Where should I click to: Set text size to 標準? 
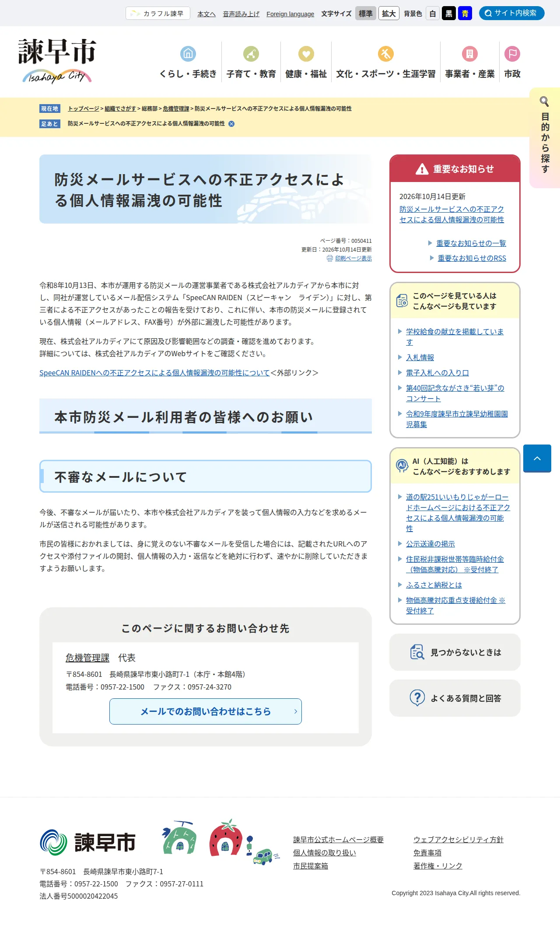(x=366, y=14)
